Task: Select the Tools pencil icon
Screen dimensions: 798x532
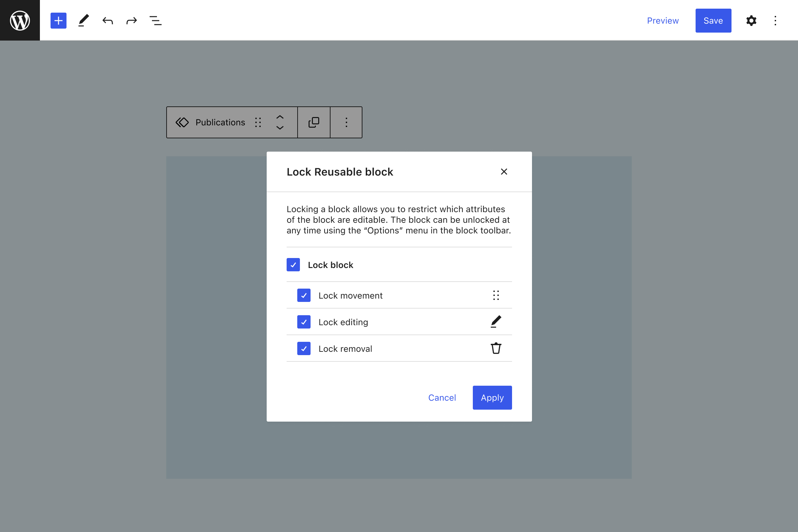Action: coord(83,21)
